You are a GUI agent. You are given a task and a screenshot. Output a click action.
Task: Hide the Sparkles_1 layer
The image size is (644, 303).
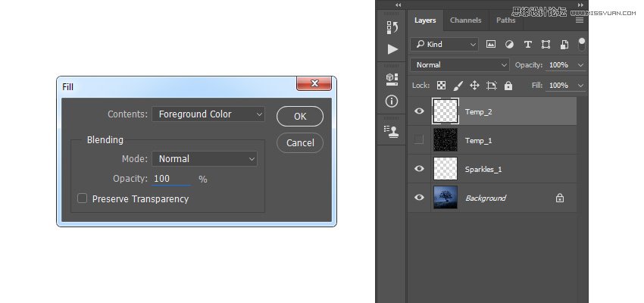419,168
